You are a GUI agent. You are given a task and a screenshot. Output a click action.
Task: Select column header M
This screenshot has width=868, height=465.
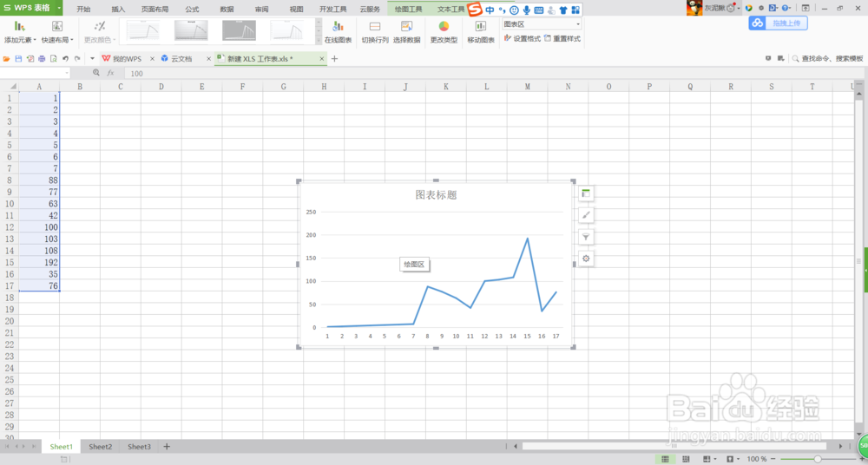[527, 87]
